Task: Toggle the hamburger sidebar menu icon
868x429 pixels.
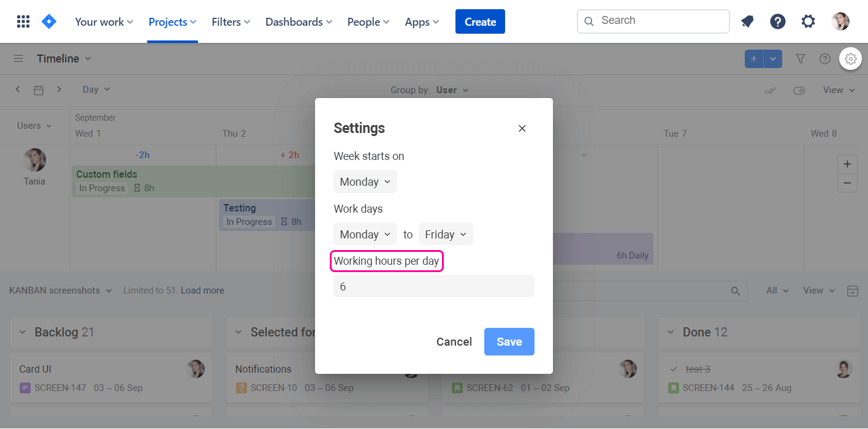Action: [x=18, y=59]
